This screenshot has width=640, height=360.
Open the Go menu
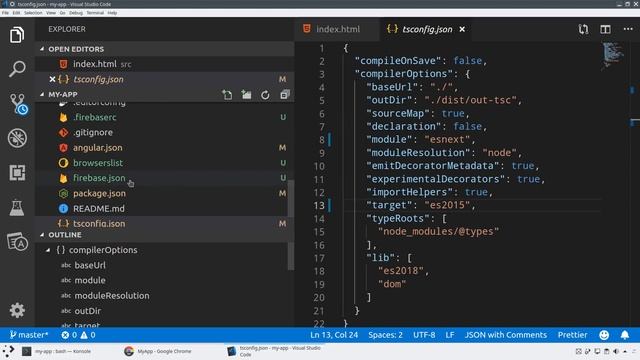(x=62, y=13)
